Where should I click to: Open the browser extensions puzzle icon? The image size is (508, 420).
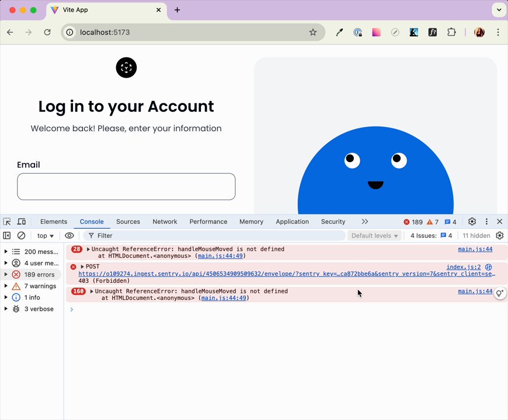(x=451, y=32)
